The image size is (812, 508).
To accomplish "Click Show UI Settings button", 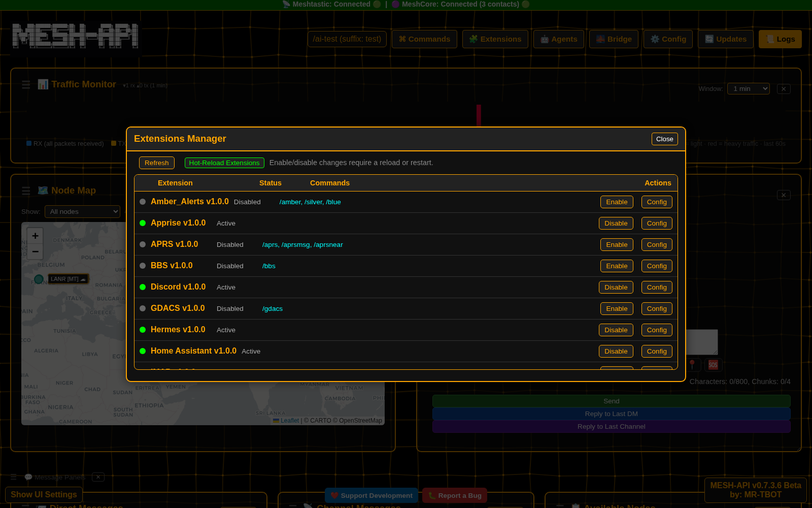I will [44, 494].
